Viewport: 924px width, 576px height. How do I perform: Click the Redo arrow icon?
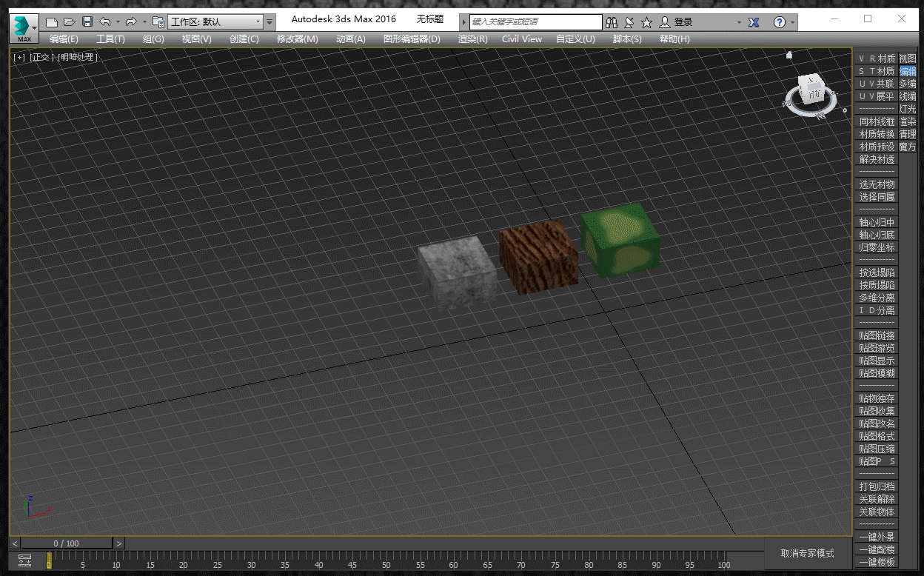pyautogui.click(x=131, y=22)
